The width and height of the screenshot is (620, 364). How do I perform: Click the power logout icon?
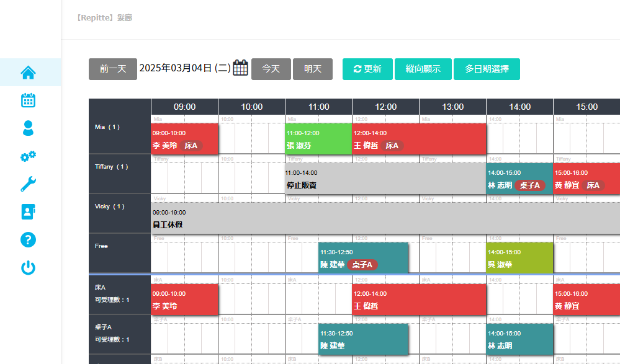click(29, 268)
